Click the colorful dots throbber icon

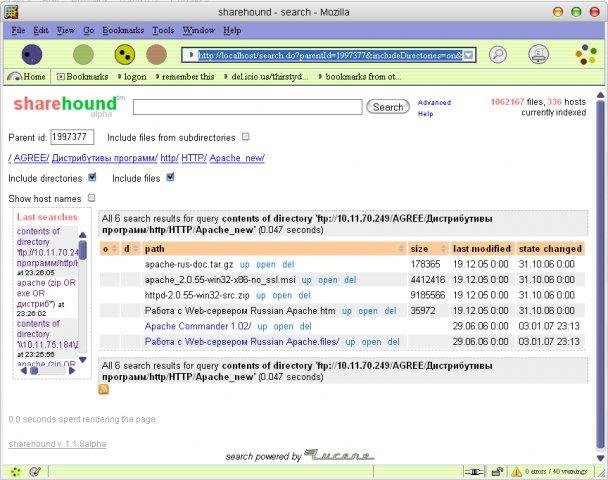click(x=586, y=54)
